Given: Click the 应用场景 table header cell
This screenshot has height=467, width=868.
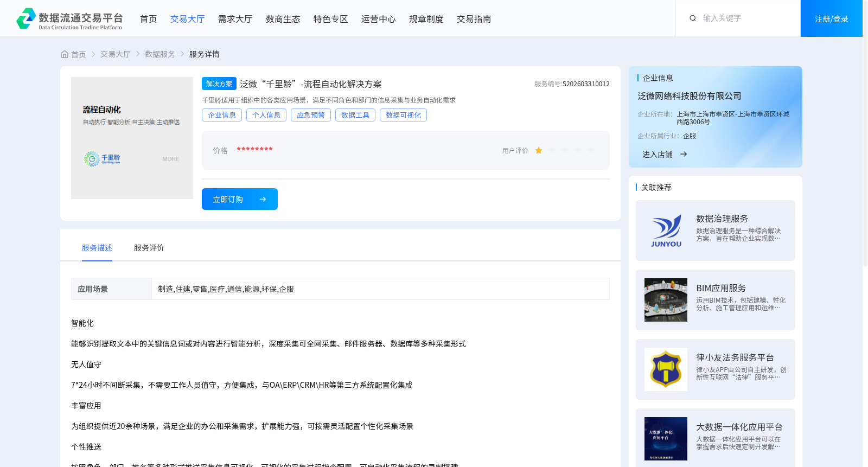Looking at the screenshot, I should coord(111,289).
